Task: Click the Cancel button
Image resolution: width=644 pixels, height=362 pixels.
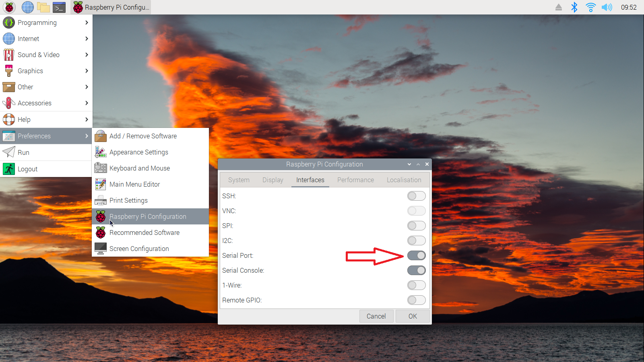Action: [376, 316]
